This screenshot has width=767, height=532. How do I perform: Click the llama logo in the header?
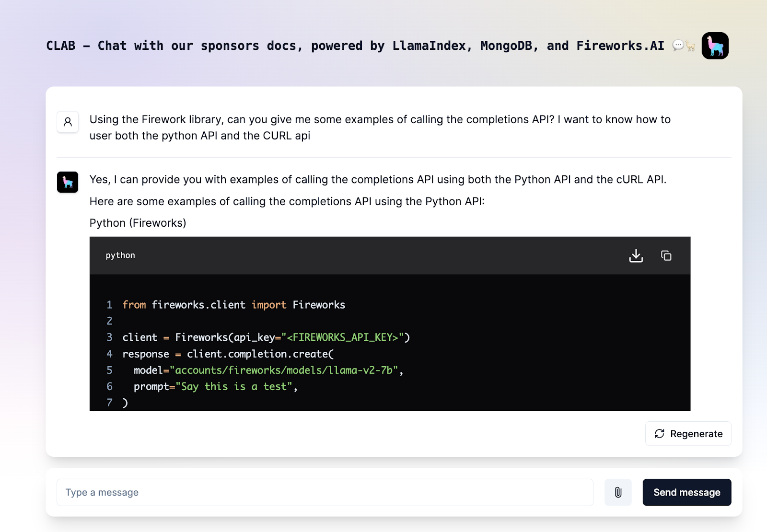(x=715, y=46)
